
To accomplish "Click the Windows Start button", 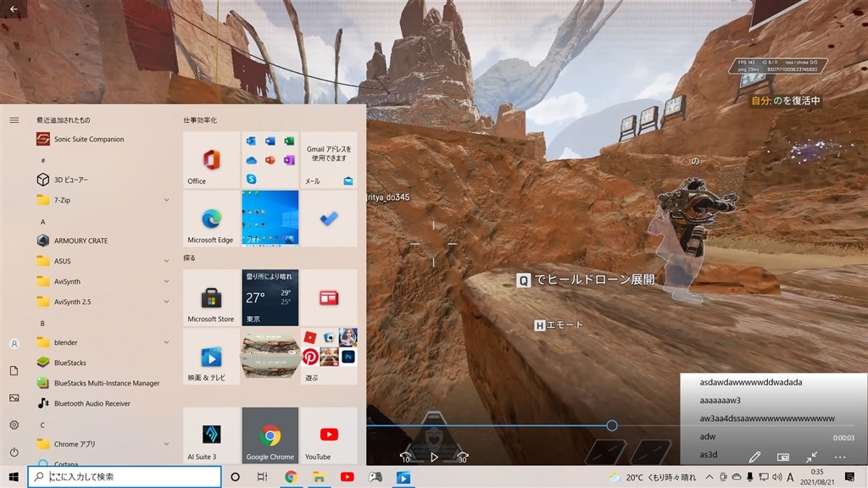I will [x=14, y=476].
